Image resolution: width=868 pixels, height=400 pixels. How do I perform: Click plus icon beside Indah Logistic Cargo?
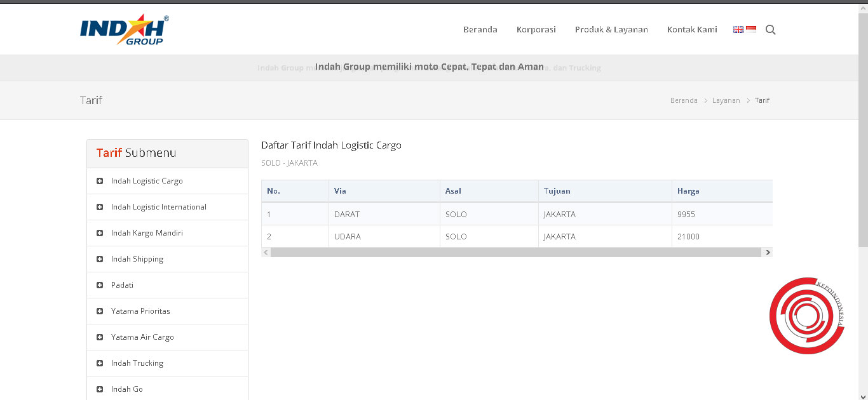click(x=100, y=181)
